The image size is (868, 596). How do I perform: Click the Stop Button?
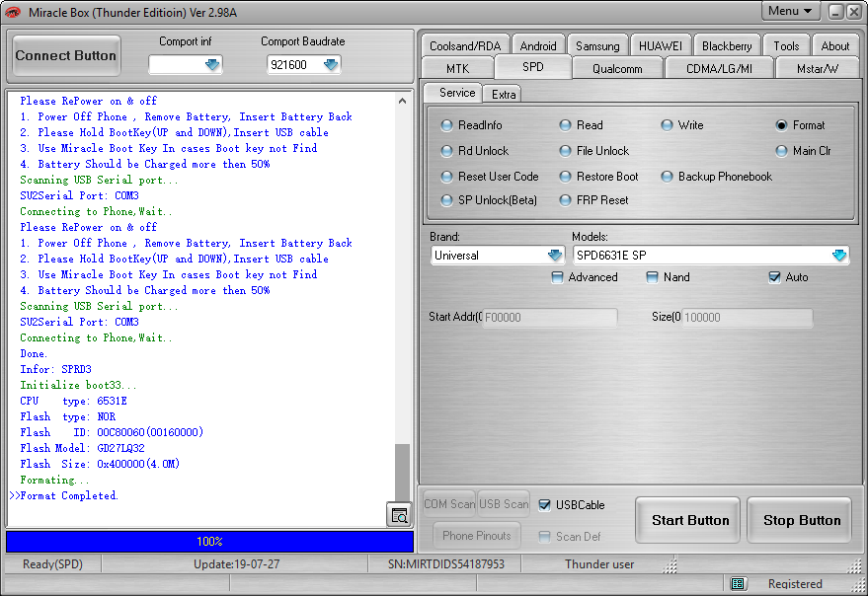point(800,520)
